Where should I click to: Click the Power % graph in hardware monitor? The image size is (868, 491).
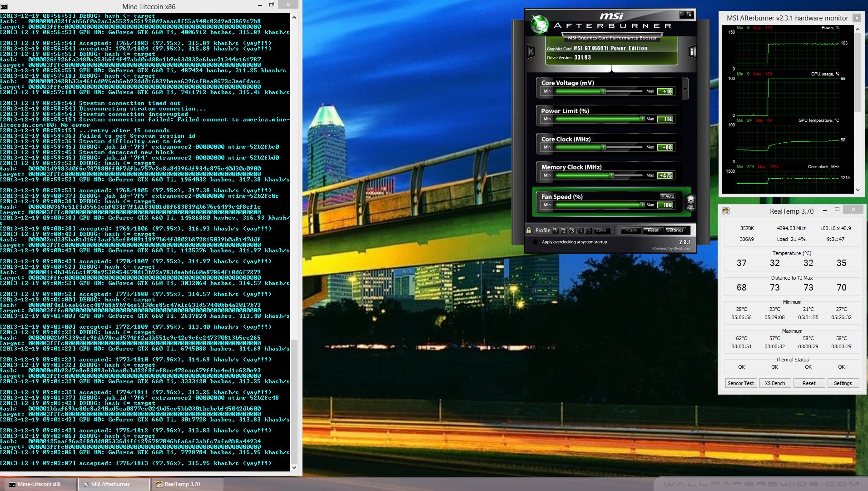pyautogui.click(x=788, y=50)
